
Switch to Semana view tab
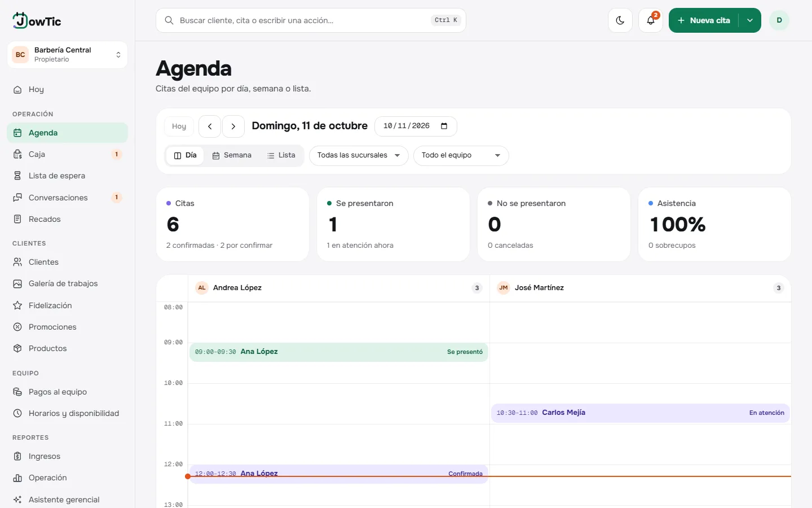232,155
